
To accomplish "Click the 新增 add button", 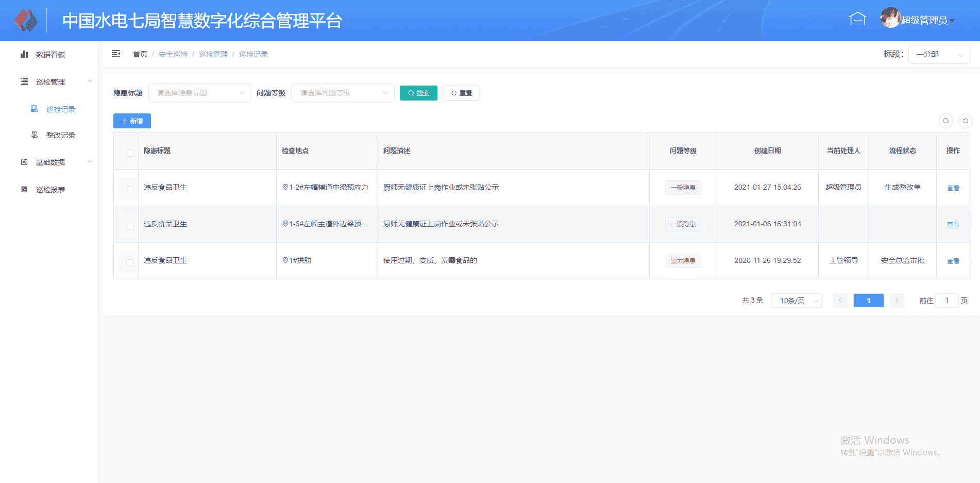I will click(132, 121).
